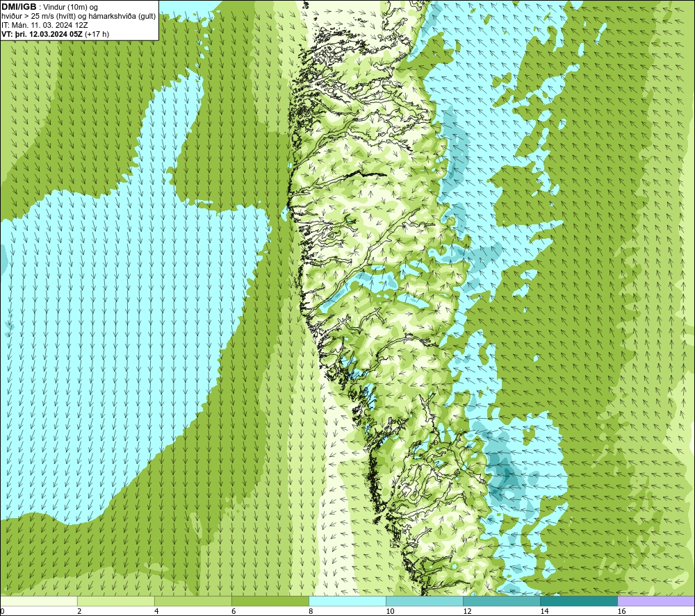This screenshot has width=695, height=616.
Task: Click the light cyan 8–10 legend swatch
Action: pyautogui.click(x=347, y=601)
